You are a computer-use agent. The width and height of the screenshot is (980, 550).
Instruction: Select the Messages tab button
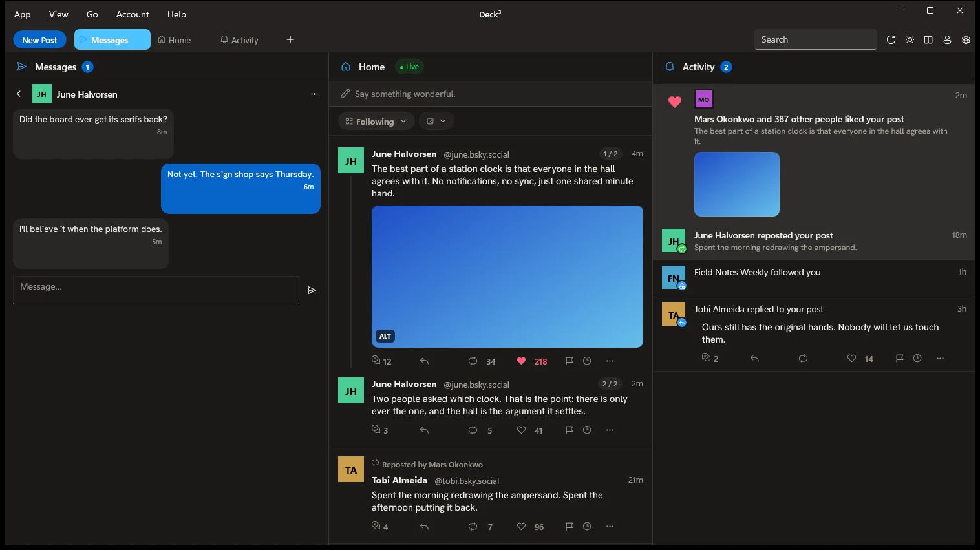click(x=112, y=39)
